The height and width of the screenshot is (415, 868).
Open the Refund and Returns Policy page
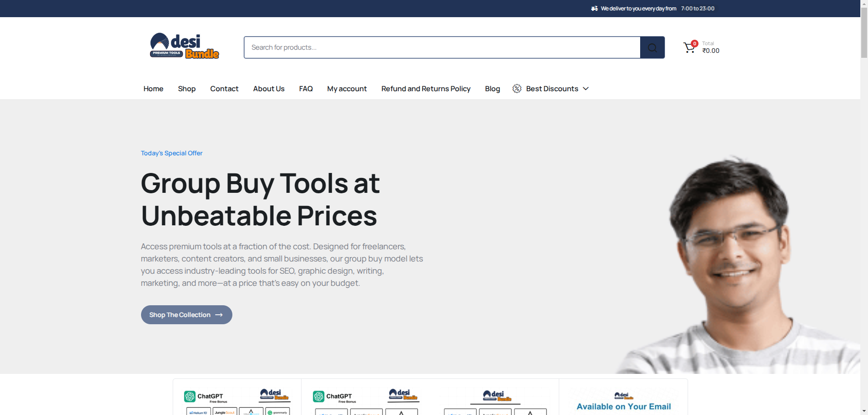(x=425, y=89)
